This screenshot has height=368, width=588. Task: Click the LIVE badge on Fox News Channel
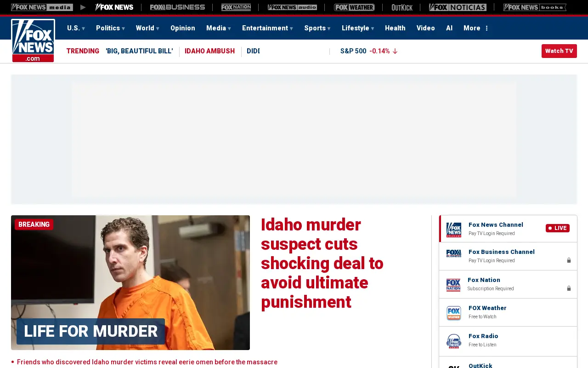click(x=558, y=228)
